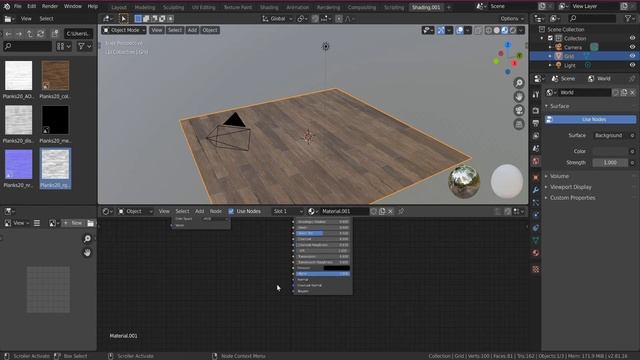Click the outliner search field
The height and width of the screenshot is (360, 640).
[593, 18]
